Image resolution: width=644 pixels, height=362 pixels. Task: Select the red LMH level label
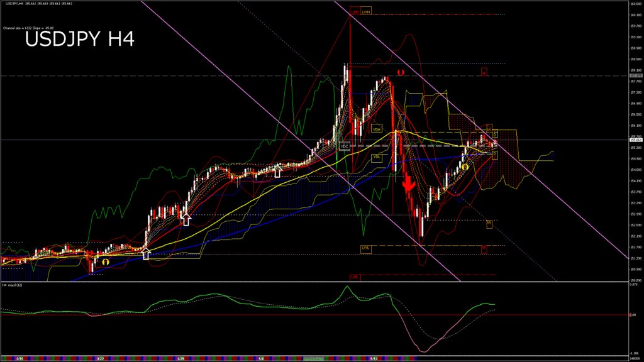[x=355, y=12]
